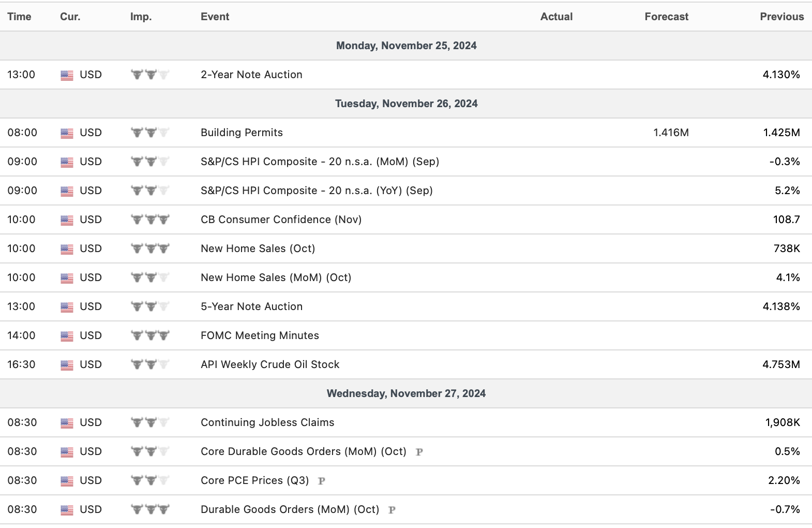Screen dimensions: 812x528
Task: Click the US flag beside Building Permits
Action: tap(67, 133)
